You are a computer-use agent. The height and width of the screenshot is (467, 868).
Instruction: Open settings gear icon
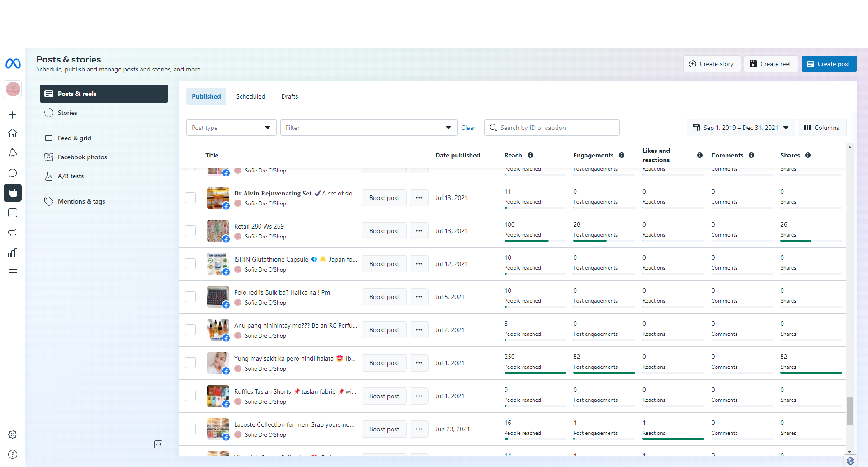[x=13, y=434]
